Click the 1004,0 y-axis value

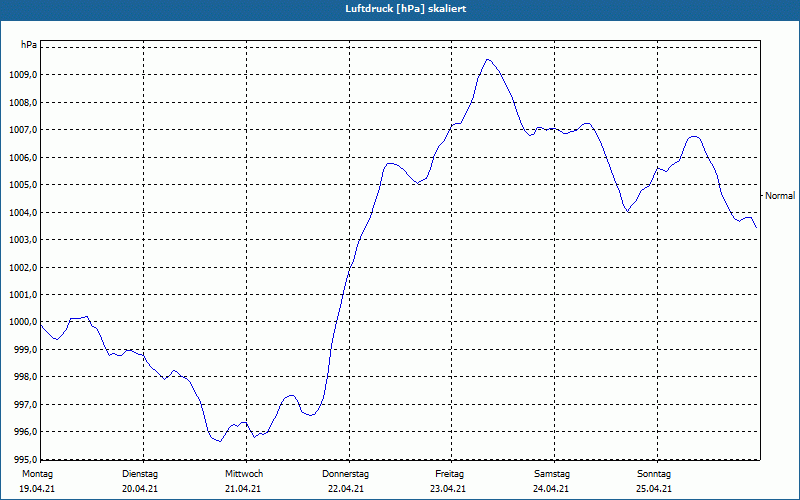(23, 212)
